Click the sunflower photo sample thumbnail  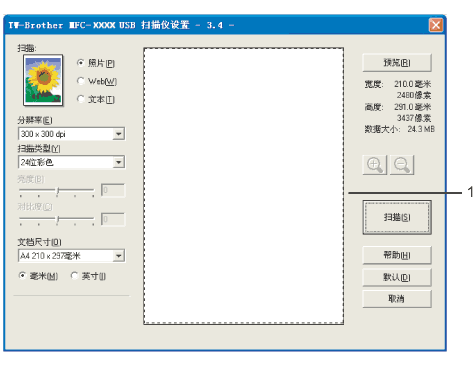tap(43, 80)
